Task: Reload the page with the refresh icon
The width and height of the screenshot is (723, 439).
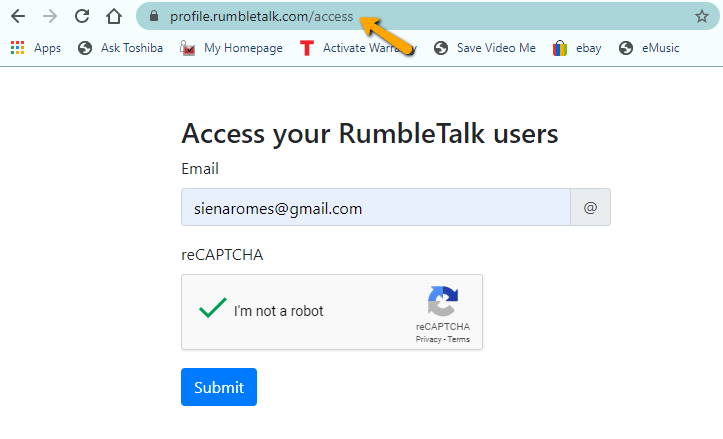Action: click(x=82, y=16)
